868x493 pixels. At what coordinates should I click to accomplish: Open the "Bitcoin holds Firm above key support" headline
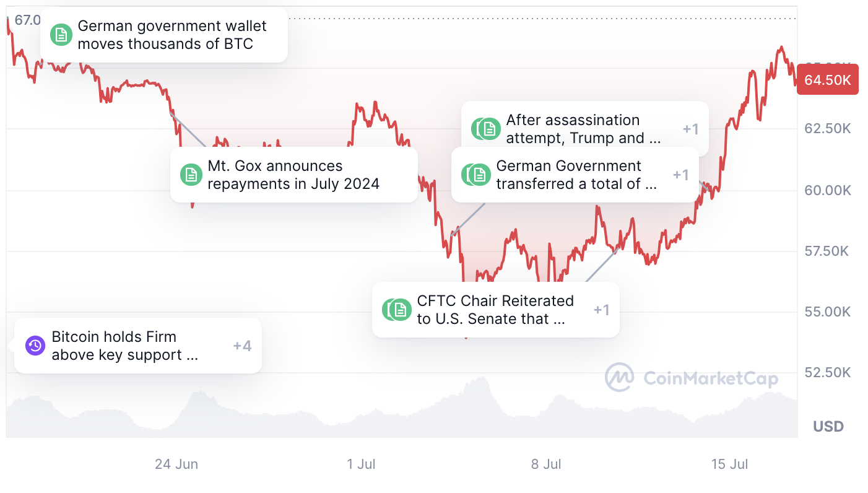click(x=124, y=346)
